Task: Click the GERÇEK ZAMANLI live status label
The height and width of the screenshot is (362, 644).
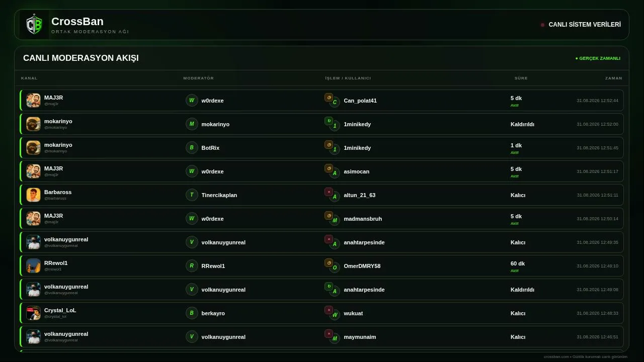Action: pyautogui.click(x=598, y=58)
